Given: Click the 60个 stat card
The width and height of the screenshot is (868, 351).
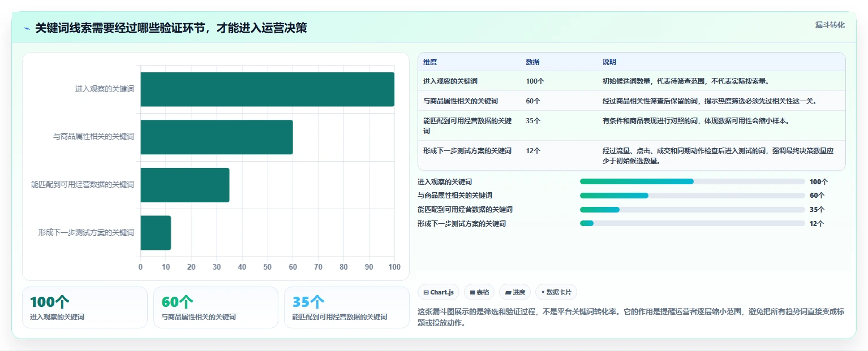Looking at the screenshot, I should 216,307.
